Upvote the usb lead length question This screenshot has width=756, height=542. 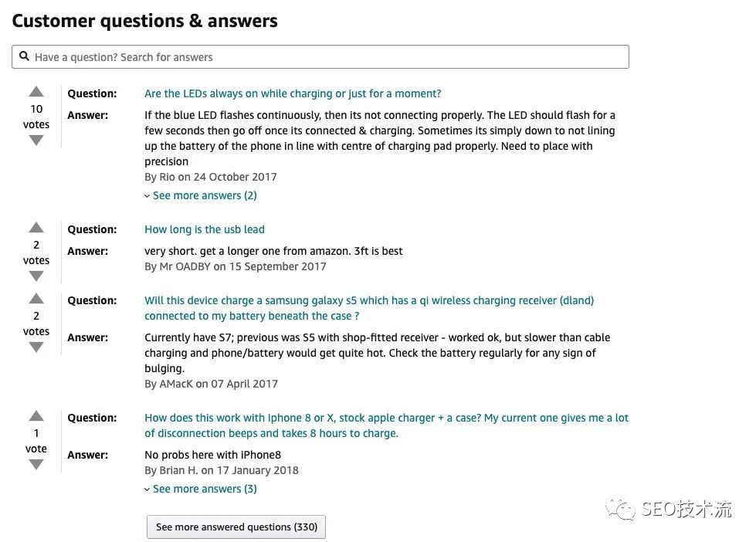click(36, 228)
